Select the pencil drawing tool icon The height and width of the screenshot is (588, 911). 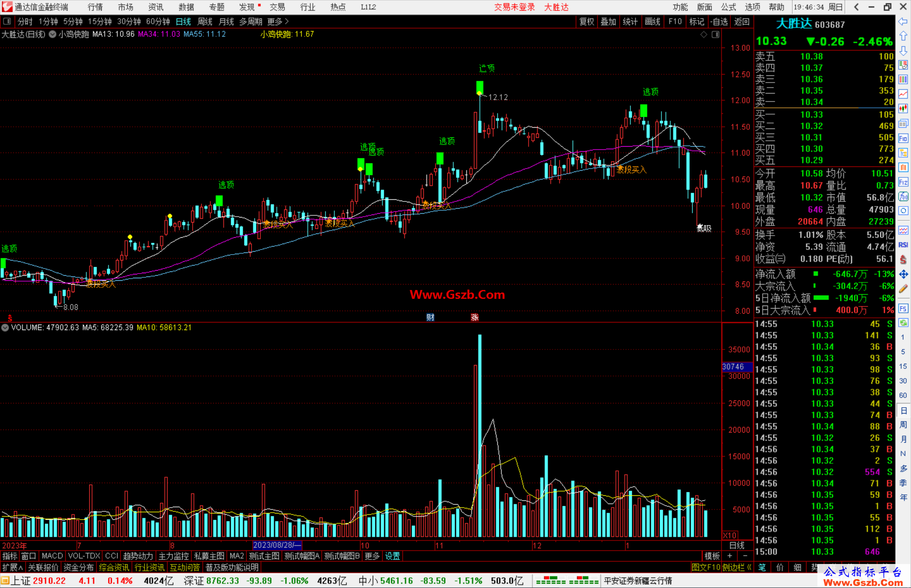tap(903, 289)
